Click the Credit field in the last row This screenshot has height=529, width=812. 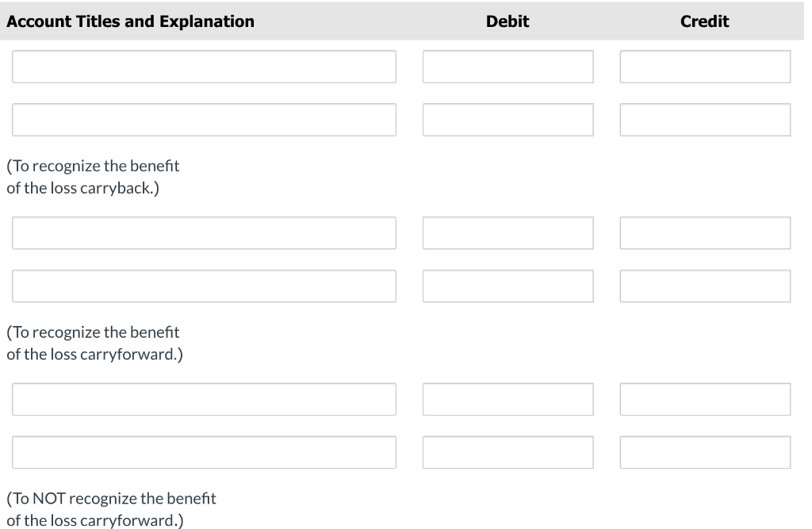[x=705, y=452]
